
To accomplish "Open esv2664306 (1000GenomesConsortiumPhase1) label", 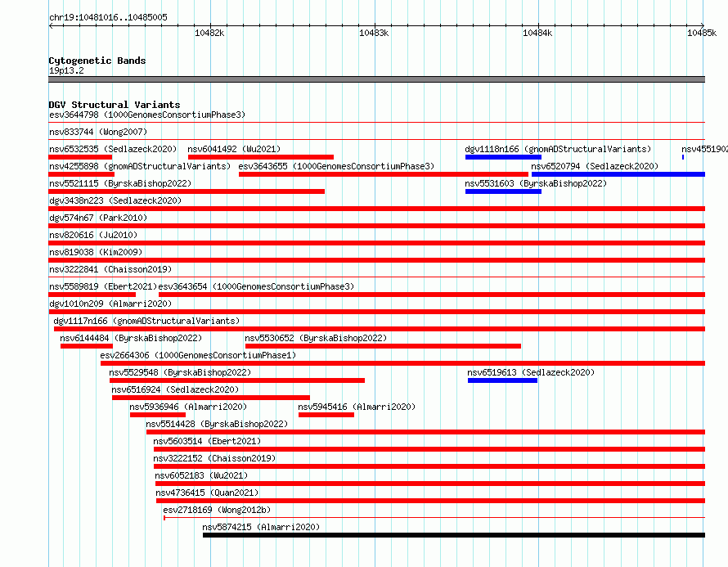I will click(198, 355).
